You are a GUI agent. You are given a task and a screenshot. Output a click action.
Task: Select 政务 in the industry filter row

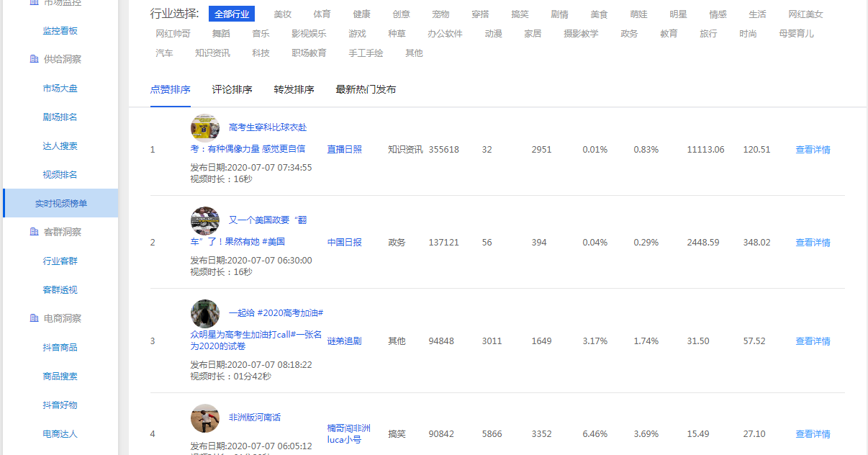[x=630, y=33]
